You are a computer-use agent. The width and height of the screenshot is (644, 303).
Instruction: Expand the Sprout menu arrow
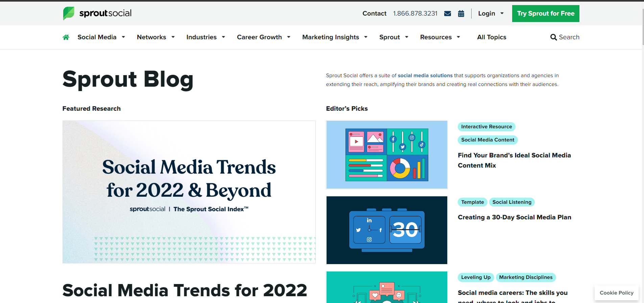click(407, 37)
